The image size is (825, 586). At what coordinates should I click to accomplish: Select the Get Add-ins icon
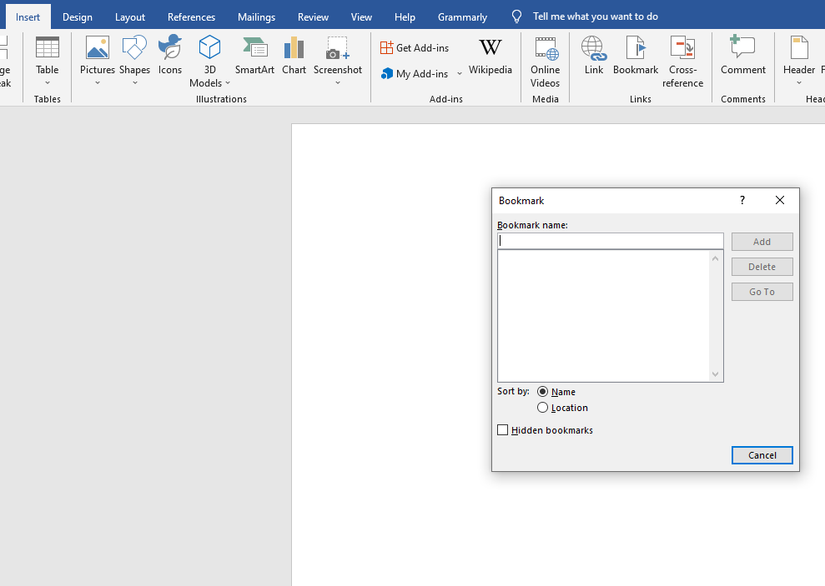413,46
